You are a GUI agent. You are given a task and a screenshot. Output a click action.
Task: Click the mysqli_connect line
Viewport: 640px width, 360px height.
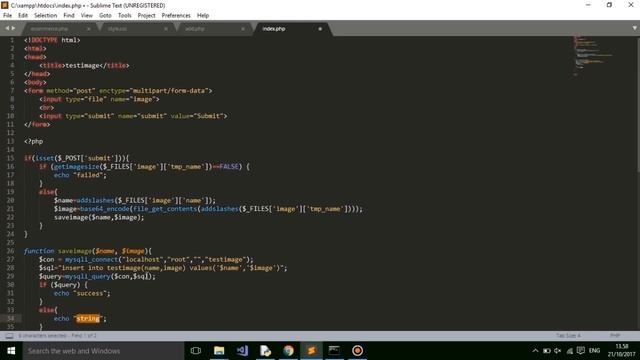point(146,260)
